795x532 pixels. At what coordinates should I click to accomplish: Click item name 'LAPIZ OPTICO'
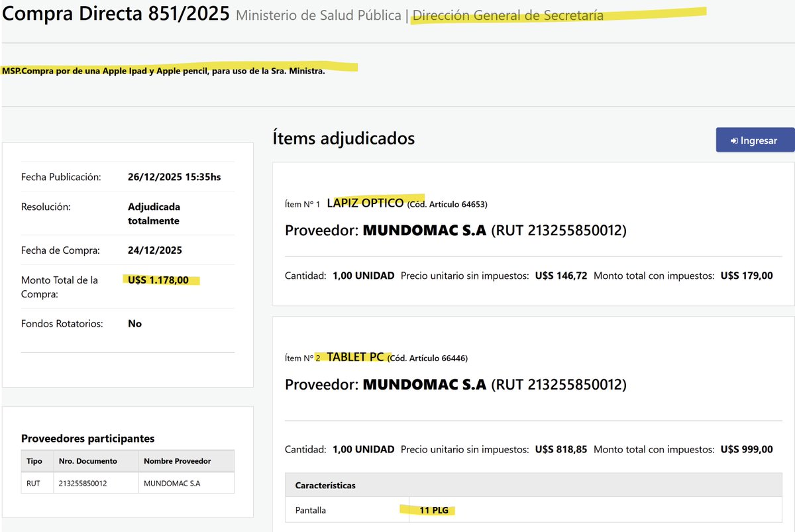[x=365, y=203]
